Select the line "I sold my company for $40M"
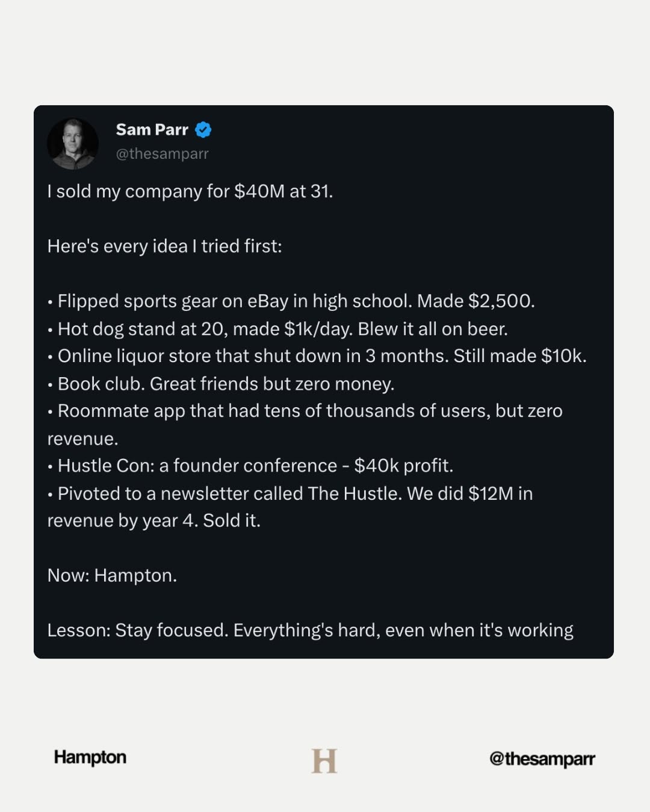Viewport: 650px width, 812px height. pos(190,191)
